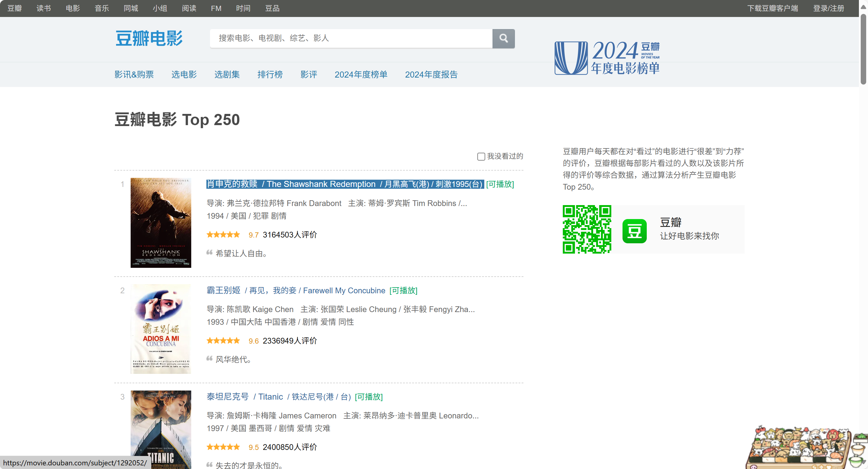
Task: Click the green Douban app icon
Action: tap(634, 231)
